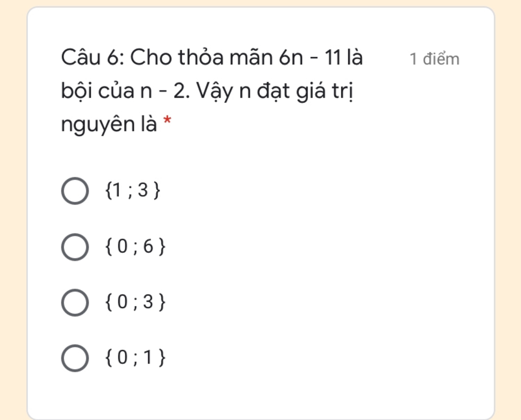The width and height of the screenshot is (521, 420).
Task: Click the answer label text {1 ; 3}
Action: coord(133,191)
